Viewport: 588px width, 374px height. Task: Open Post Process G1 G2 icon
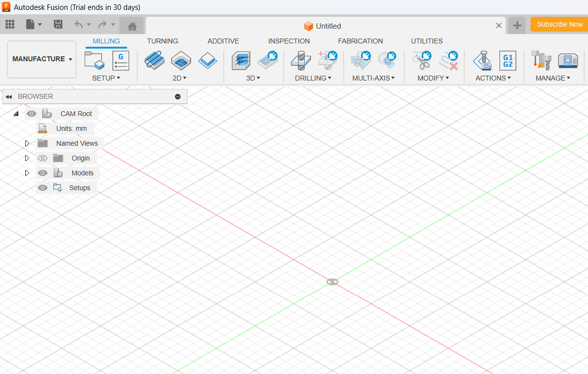point(508,61)
